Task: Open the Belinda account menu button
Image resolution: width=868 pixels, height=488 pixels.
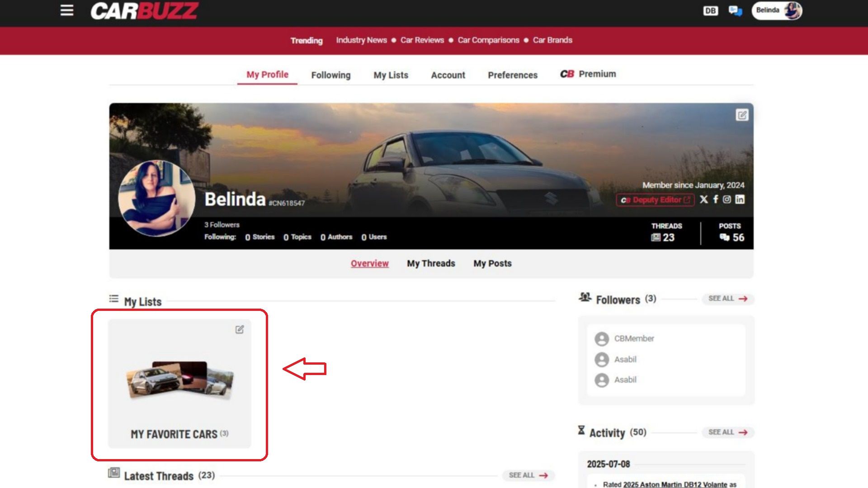Action: 776,11
